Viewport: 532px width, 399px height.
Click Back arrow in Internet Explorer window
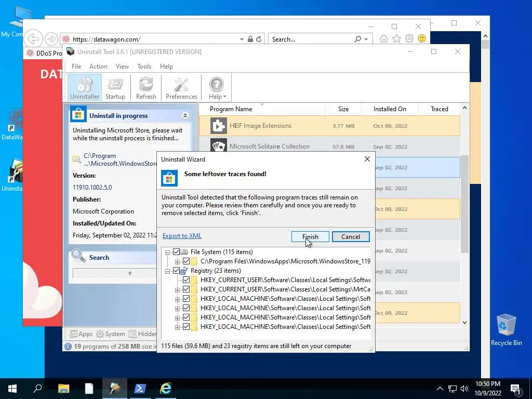[x=33, y=39]
